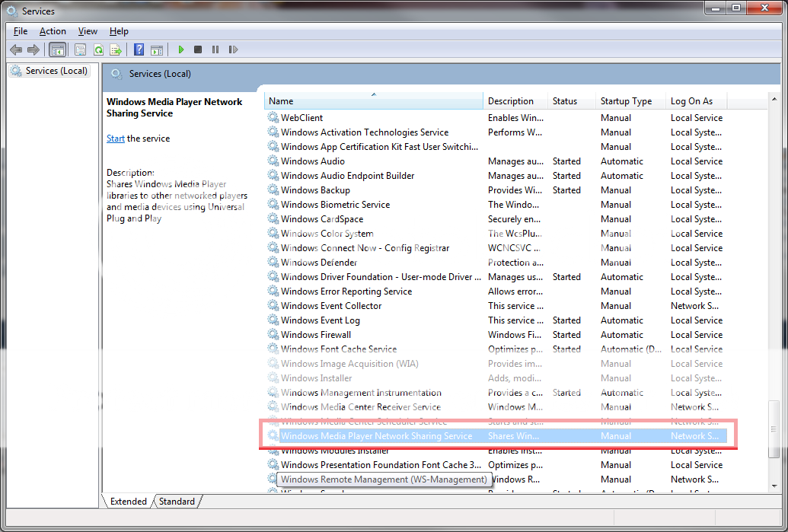Switch to the Extended tab
Image resolution: width=788 pixels, height=532 pixels.
(x=128, y=502)
